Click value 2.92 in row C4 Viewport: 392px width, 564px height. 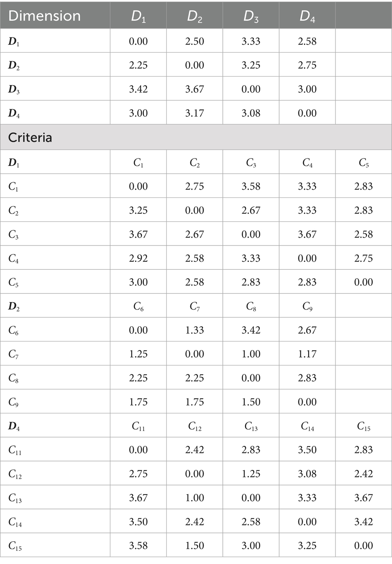pos(138,258)
